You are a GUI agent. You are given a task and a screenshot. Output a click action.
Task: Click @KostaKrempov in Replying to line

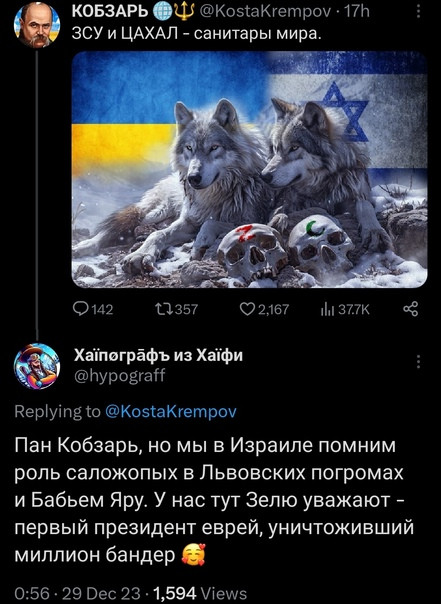tap(171, 412)
